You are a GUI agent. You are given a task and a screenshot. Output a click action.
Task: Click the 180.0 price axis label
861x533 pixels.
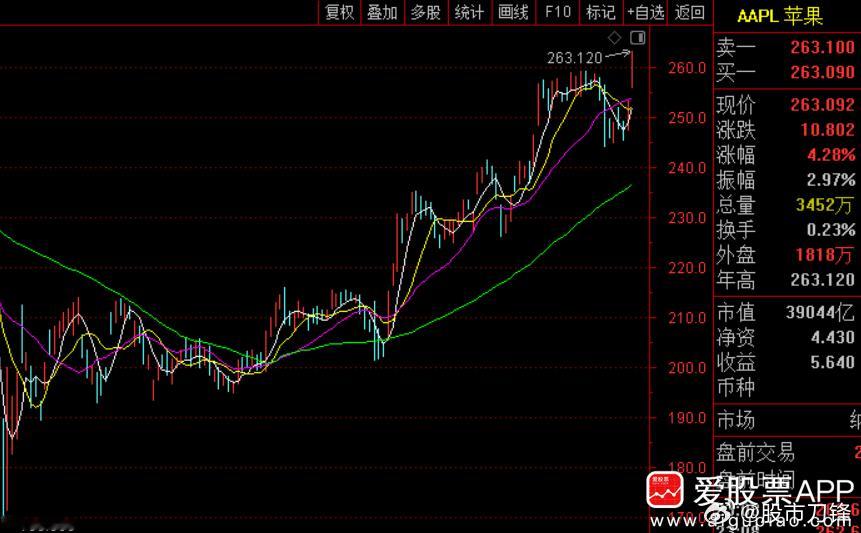tap(689, 468)
